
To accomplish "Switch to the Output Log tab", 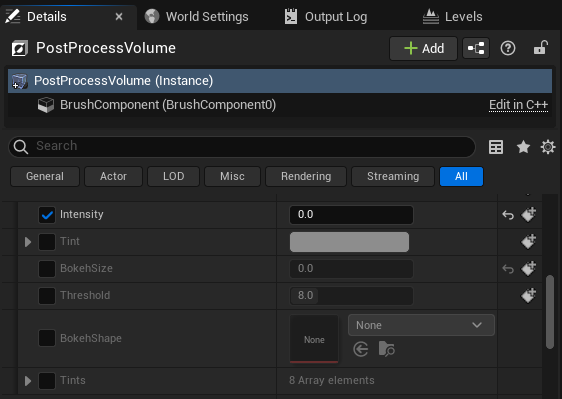I will (x=326, y=16).
